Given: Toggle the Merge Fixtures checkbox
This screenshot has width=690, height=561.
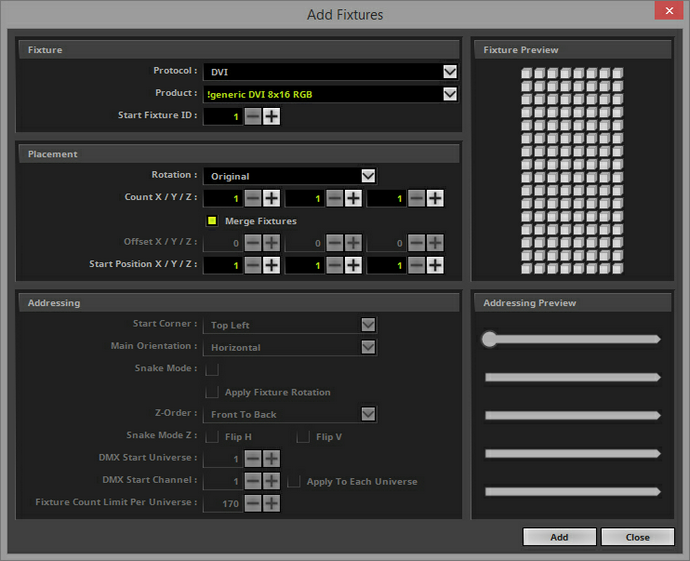Looking at the screenshot, I should pyautogui.click(x=212, y=221).
